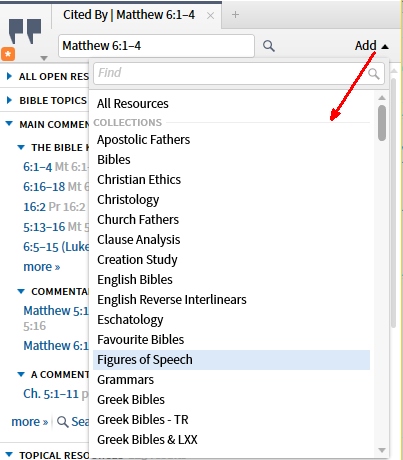
Task: Open the panel menu arrow below the quote icon
Action: point(44,58)
